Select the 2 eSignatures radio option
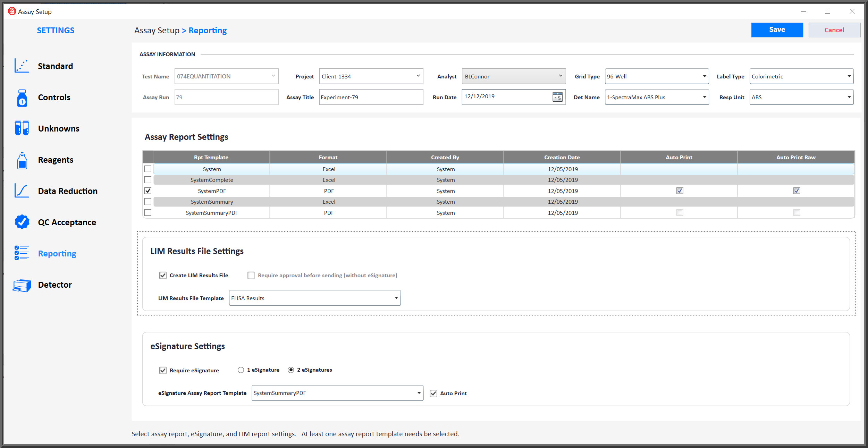The height and width of the screenshot is (448, 868). point(291,370)
